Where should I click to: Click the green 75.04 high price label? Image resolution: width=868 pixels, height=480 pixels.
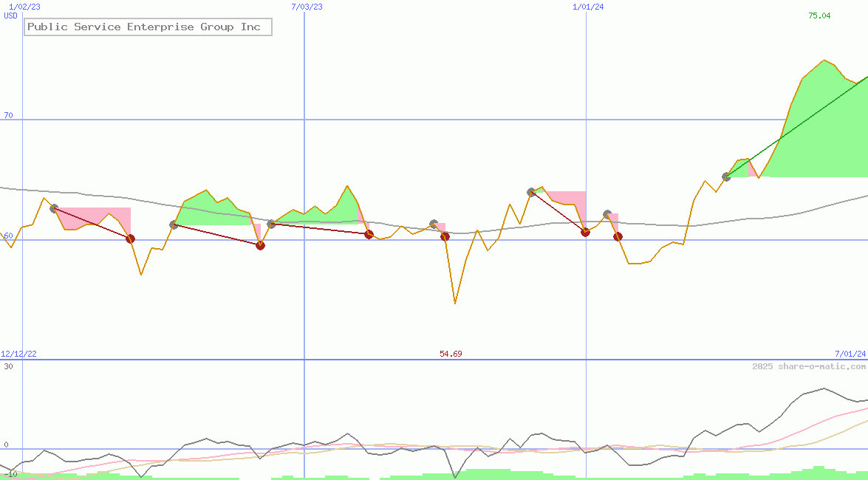(819, 16)
